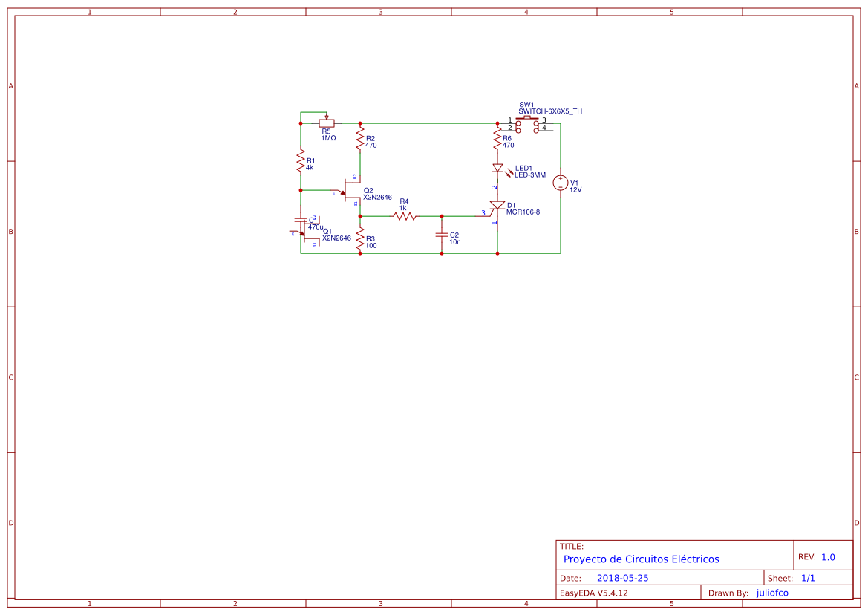The height and width of the screenshot is (615, 868).
Task: Click the TITLE text 'Proyecto de Circuitos Eléctricos'
Action: click(641, 559)
